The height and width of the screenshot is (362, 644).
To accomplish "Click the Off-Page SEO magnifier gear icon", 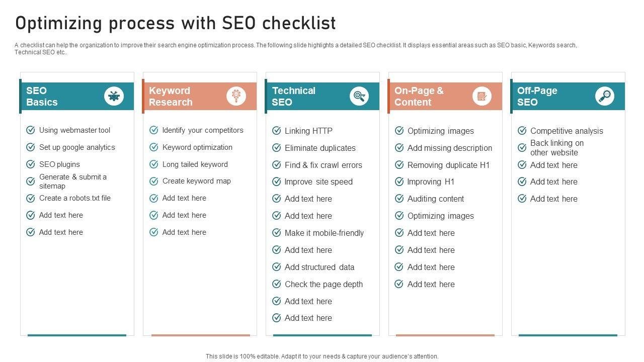I will tap(605, 96).
